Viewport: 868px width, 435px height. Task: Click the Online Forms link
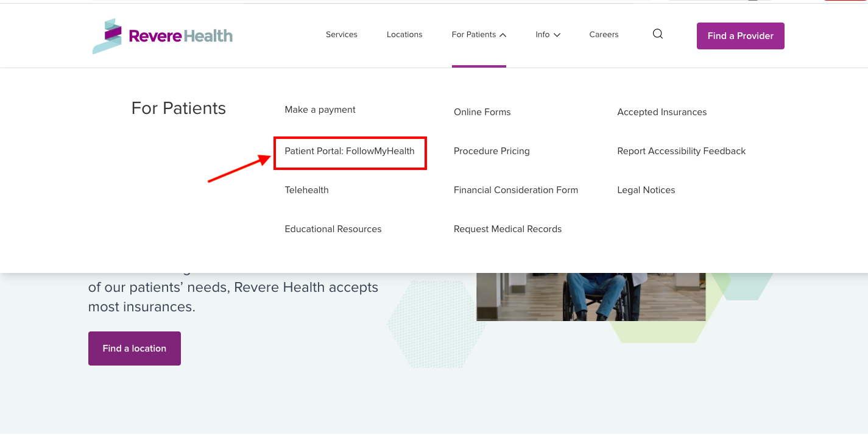pos(482,111)
